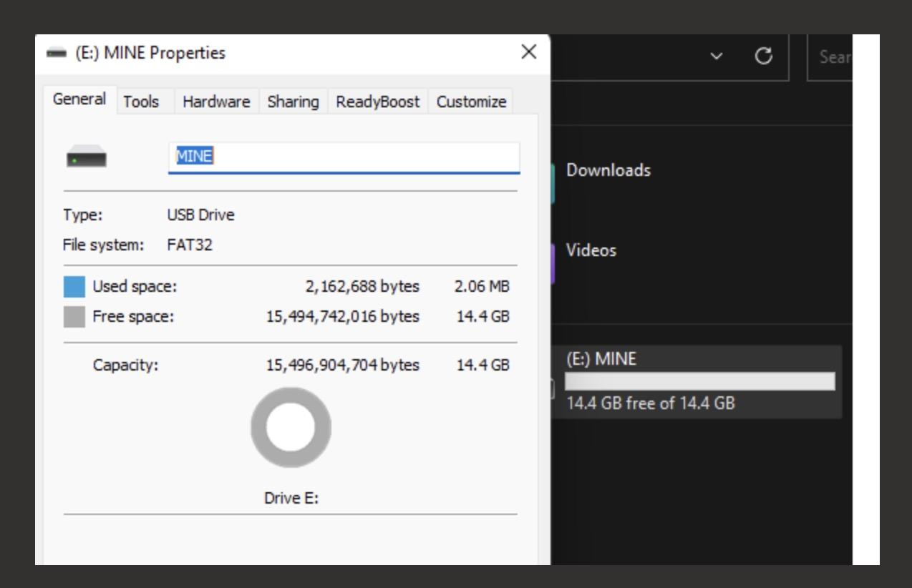The width and height of the screenshot is (912, 588).
Task: Select the General tab
Action: 79,100
